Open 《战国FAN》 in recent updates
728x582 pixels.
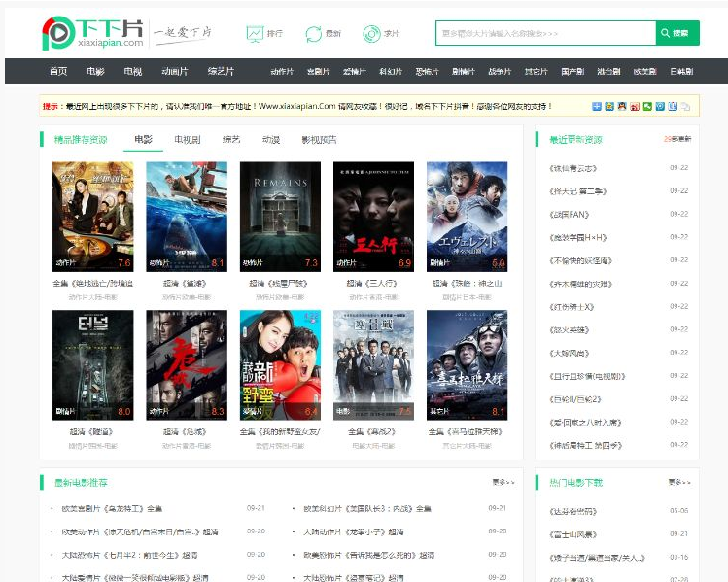coord(570,215)
